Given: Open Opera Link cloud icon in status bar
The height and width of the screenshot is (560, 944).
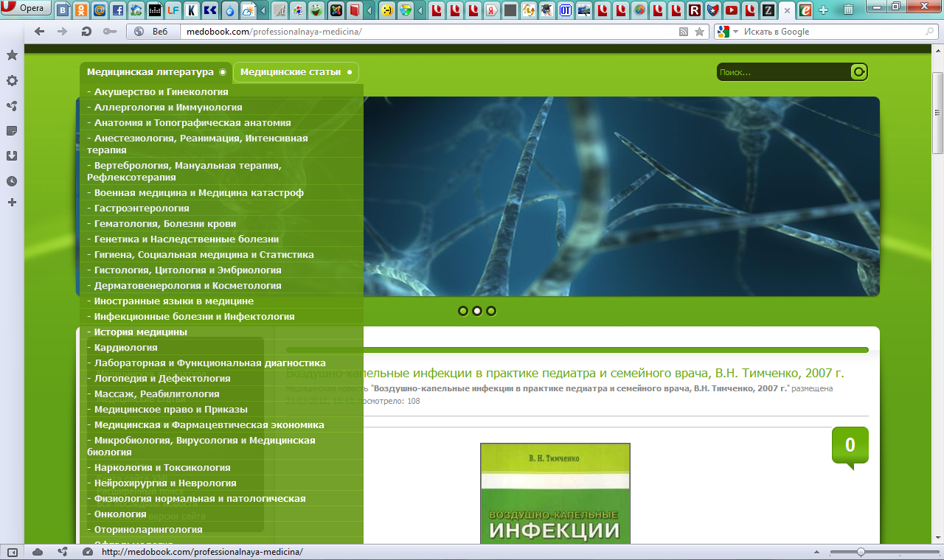Looking at the screenshot, I should tap(38, 552).
